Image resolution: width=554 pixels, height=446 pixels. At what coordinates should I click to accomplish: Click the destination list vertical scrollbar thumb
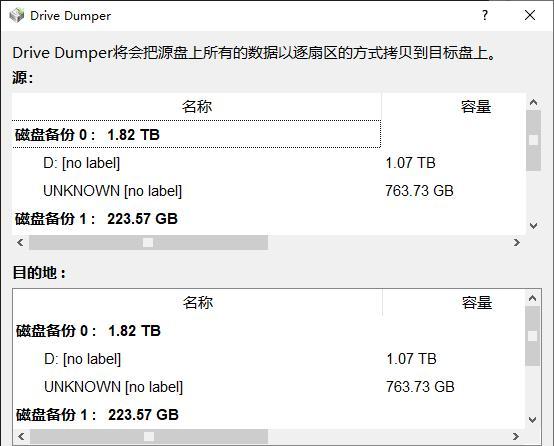(532, 336)
